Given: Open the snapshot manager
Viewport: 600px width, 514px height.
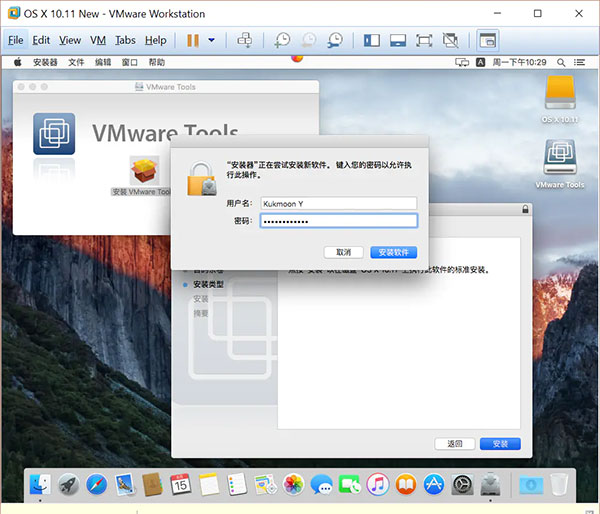Looking at the screenshot, I should coord(335,40).
